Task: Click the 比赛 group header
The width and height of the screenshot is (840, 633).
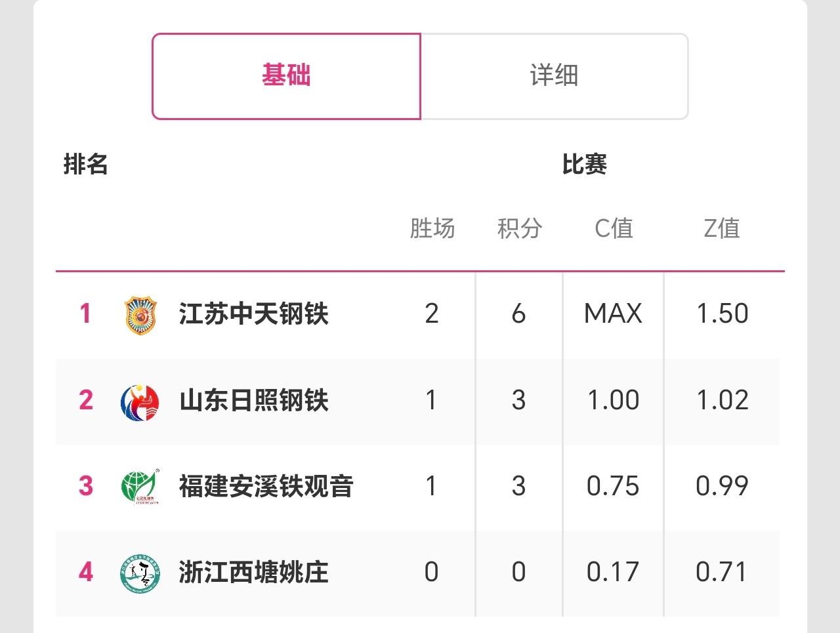Action: [584, 164]
